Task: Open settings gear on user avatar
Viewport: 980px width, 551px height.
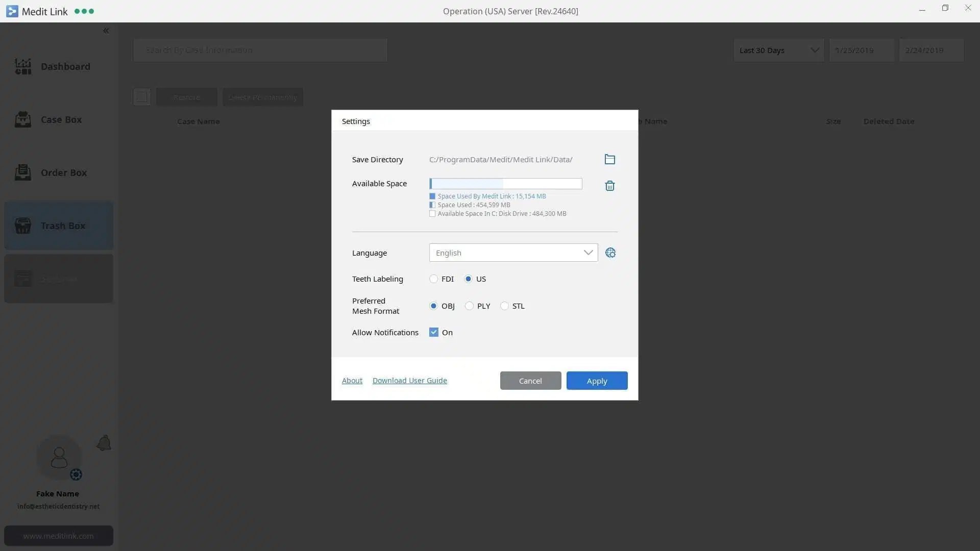Action: pos(76,474)
